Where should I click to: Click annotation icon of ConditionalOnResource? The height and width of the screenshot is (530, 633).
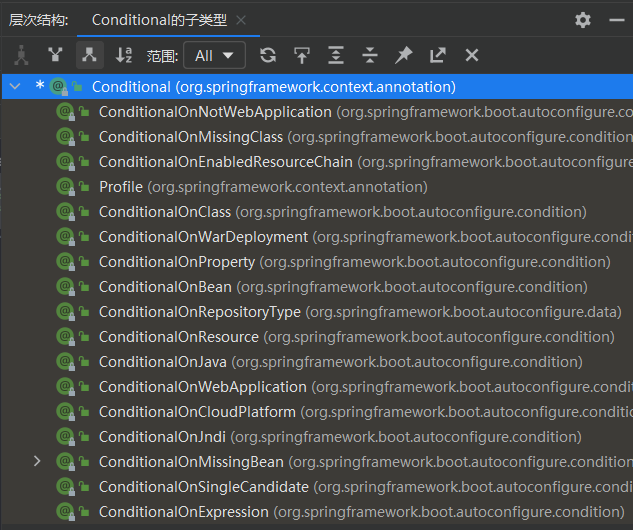65,337
